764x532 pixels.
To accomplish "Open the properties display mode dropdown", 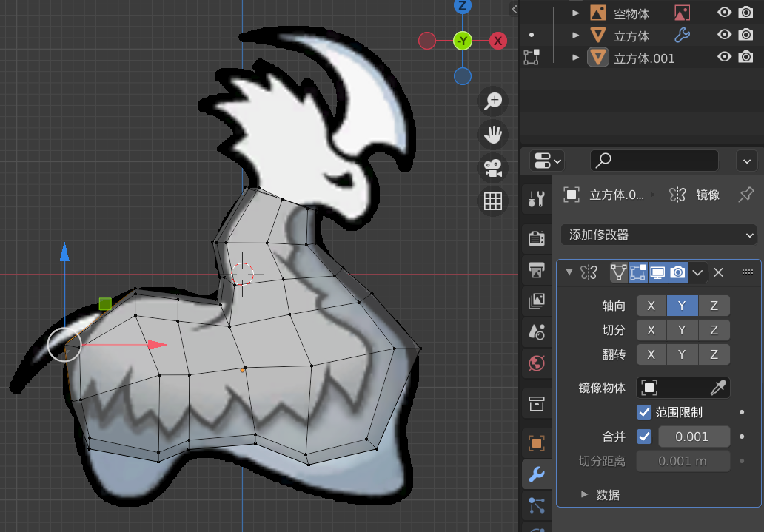I will 547,161.
